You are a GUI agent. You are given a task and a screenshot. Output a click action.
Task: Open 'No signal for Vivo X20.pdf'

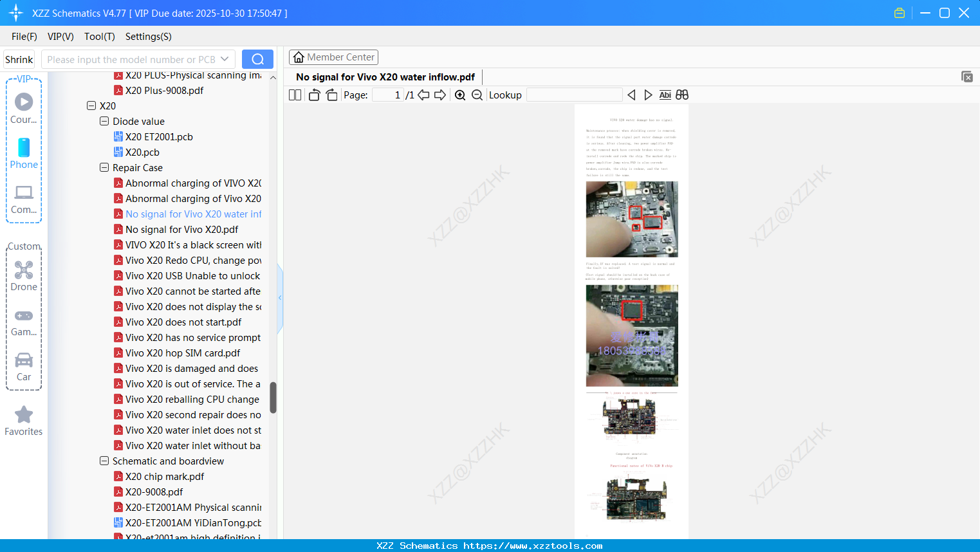tap(181, 229)
